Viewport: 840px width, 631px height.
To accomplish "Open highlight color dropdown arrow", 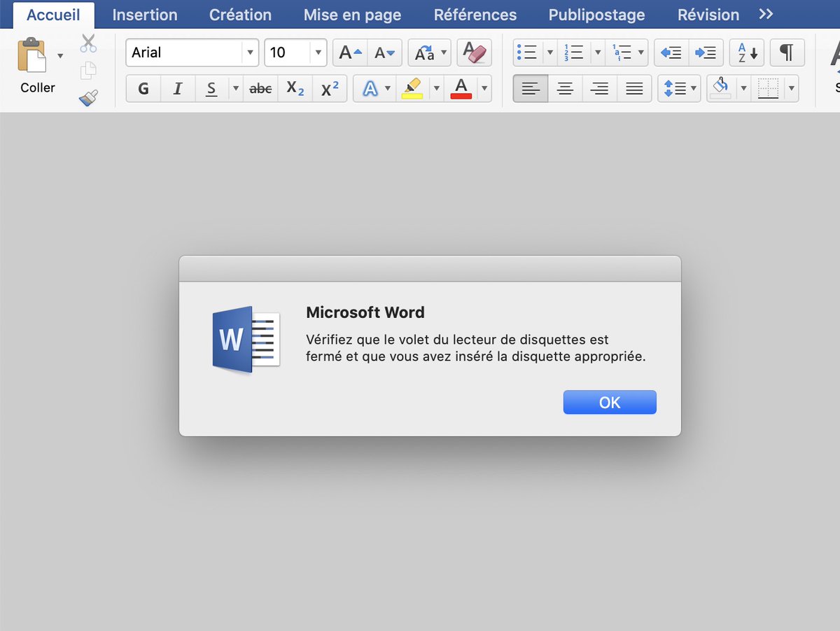I will coord(437,89).
